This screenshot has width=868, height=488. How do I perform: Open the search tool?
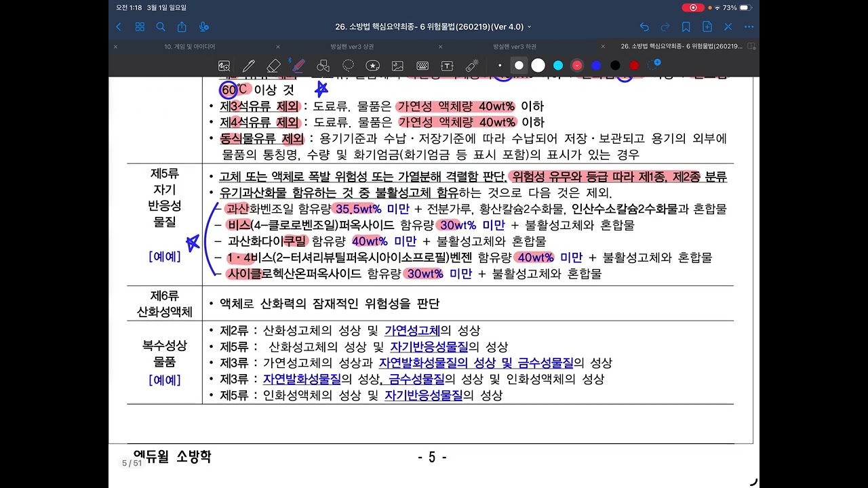click(x=161, y=27)
